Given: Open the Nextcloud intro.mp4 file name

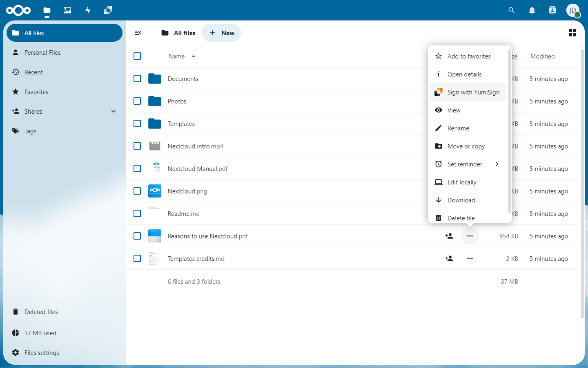Looking at the screenshot, I should click(195, 146).
